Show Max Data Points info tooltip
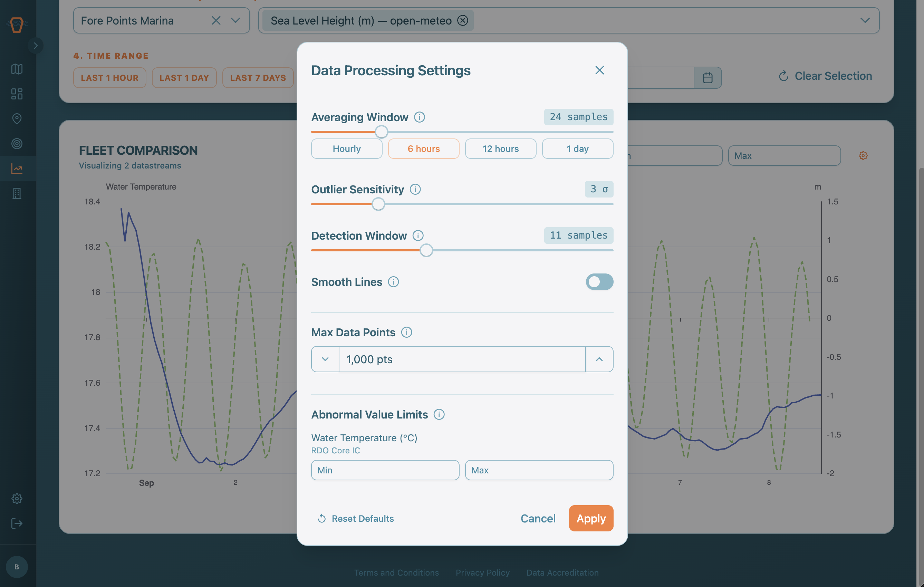This screenshot has height=587, width=924. pyautogui.click(x=406, y=332)
